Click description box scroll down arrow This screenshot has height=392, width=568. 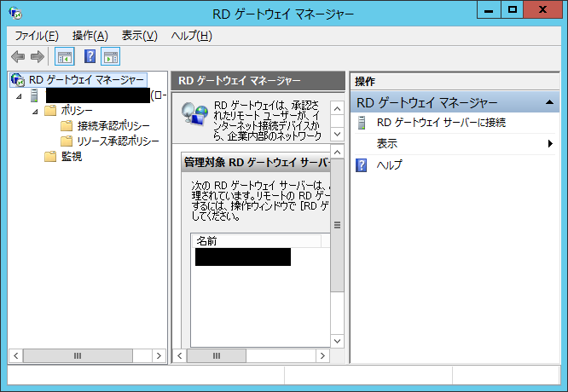click(x=337, y=134)
